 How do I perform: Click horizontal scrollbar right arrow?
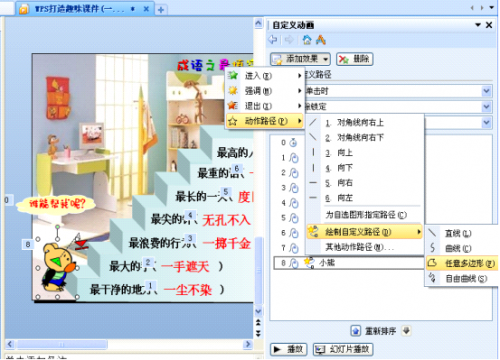(248, 344)
